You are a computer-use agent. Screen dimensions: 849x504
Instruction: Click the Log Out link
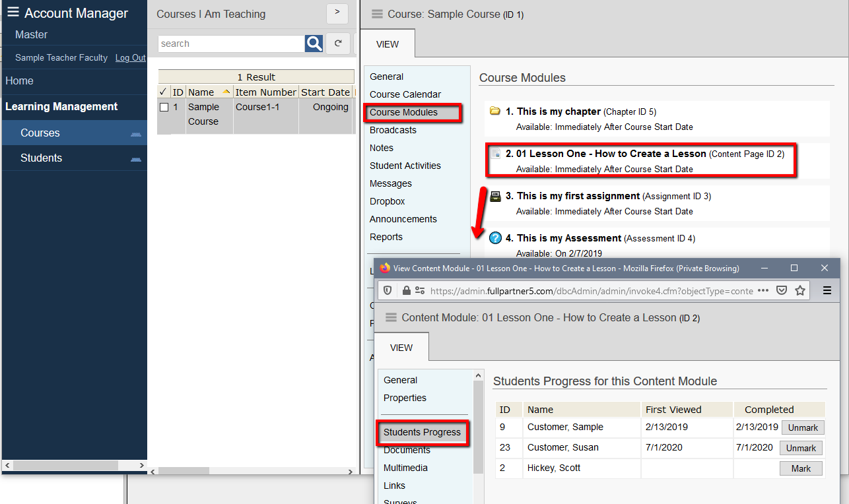point(131,58)
